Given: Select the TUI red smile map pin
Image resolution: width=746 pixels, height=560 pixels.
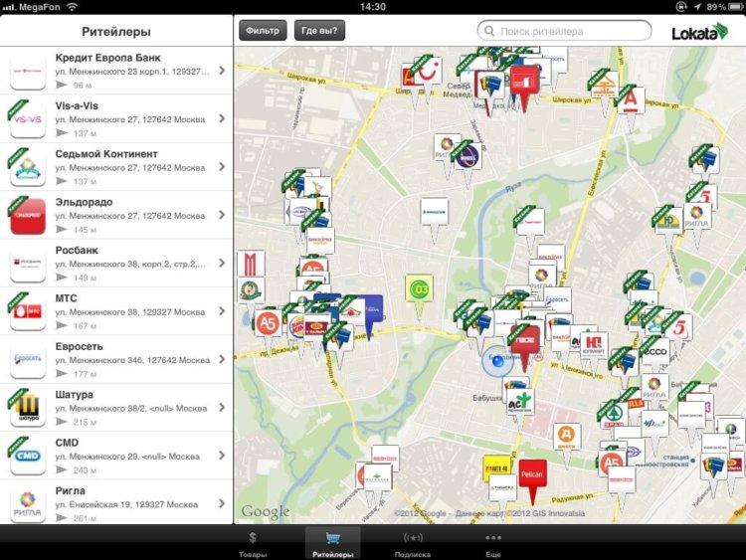Looking at the screenshot, I should [429, 72].
